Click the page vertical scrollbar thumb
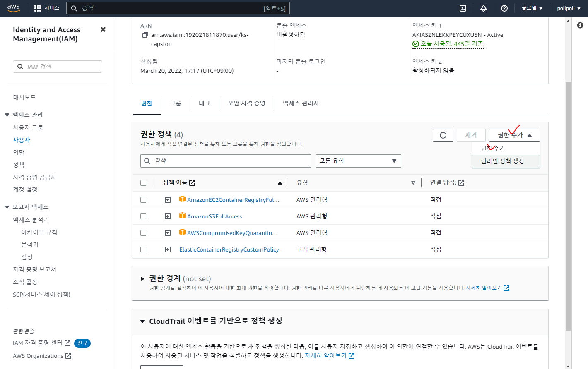Screen dimensions: 588x369 click(x=568, y=206)
